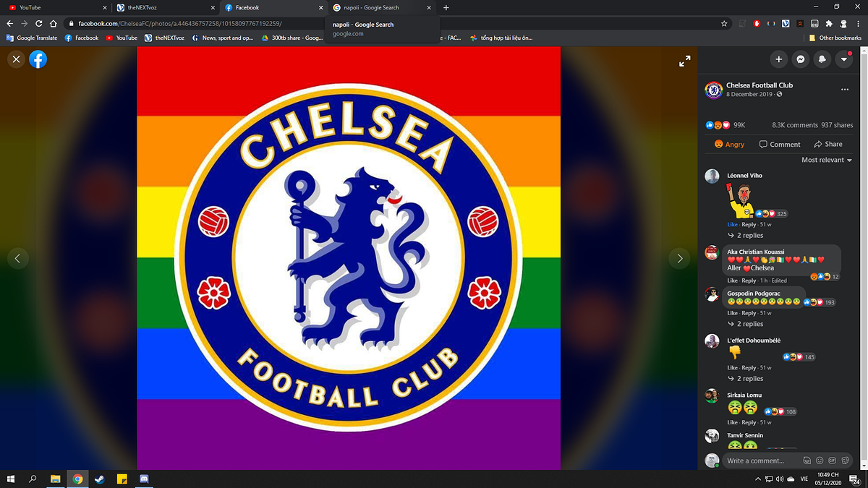Open the Facebook Create plus menu
This screenshot has height=488, width=868.
[x=778, y=59]
